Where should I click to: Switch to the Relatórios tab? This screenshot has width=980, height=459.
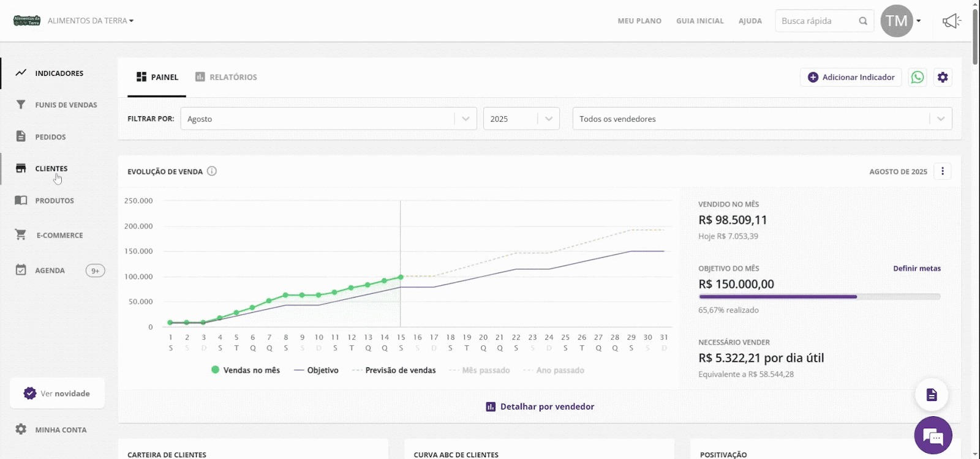(226, 77)
